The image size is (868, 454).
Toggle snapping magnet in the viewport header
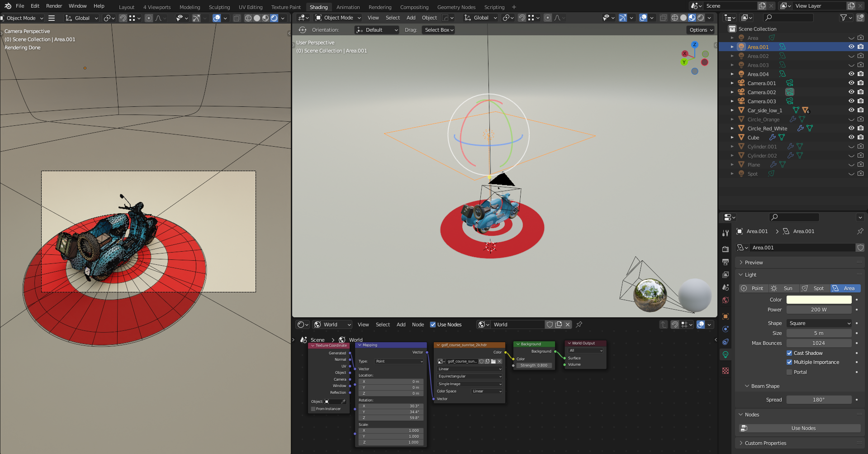(522, 18)
